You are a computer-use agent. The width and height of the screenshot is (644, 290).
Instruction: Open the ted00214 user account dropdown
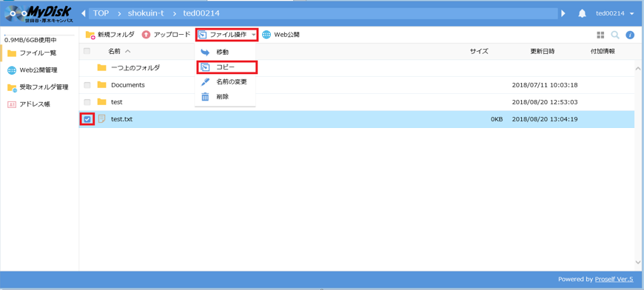coord(615,13)
